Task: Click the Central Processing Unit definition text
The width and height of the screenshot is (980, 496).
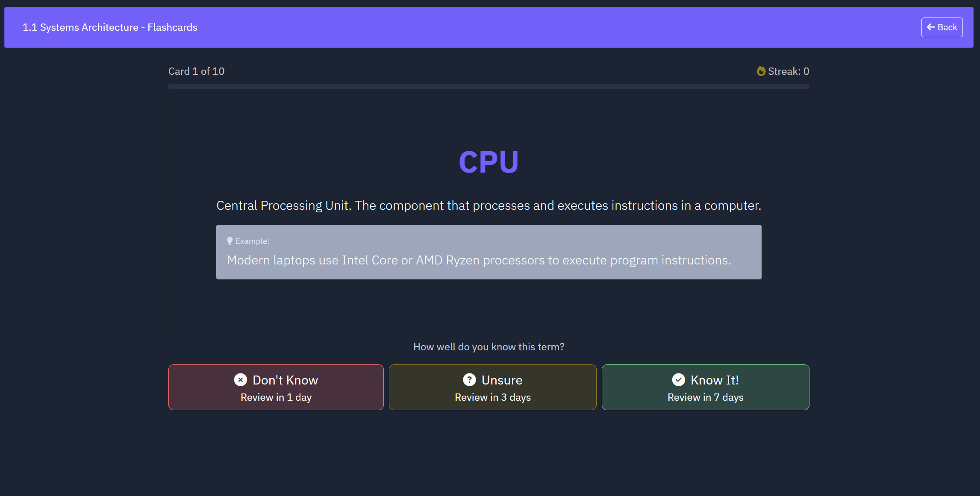Action: click(489, 205)
